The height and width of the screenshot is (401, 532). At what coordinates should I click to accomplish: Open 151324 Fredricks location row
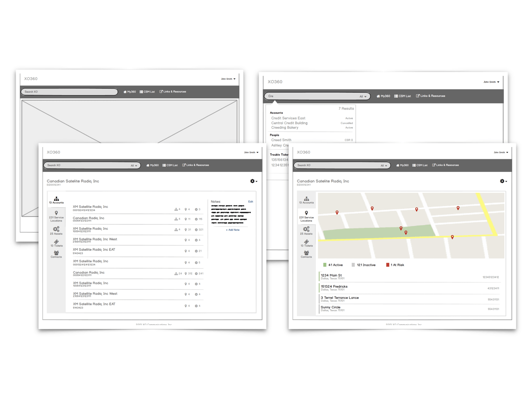pos(409,288)
